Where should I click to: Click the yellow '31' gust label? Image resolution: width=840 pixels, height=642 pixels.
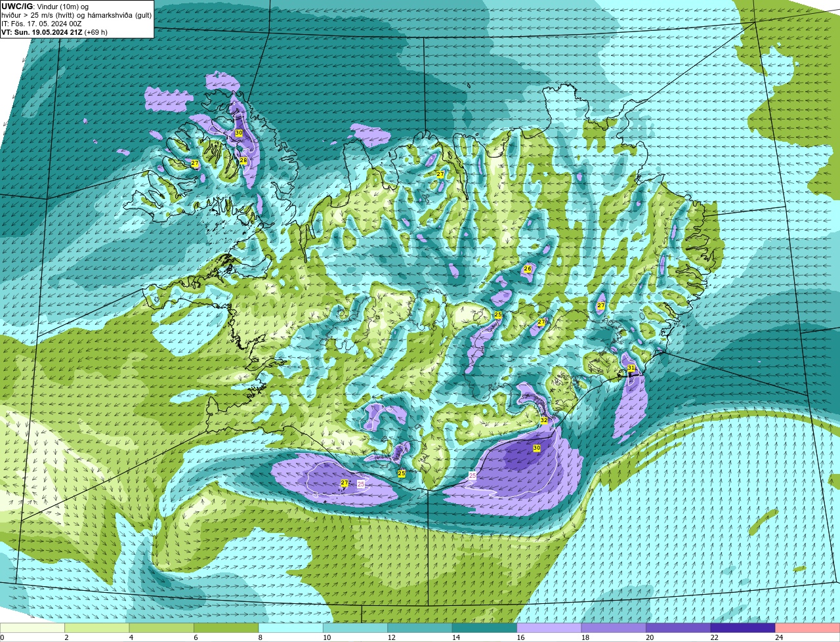pos(631,368)
